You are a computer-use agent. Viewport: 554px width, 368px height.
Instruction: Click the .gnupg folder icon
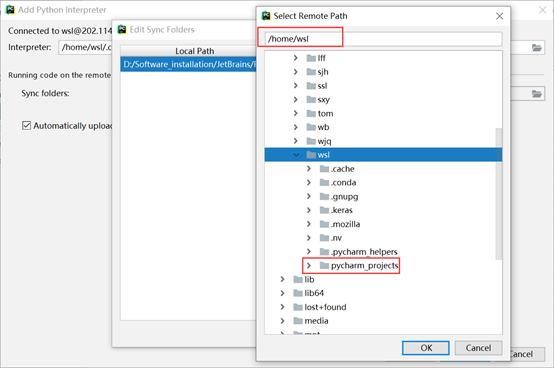click(324, 196)
